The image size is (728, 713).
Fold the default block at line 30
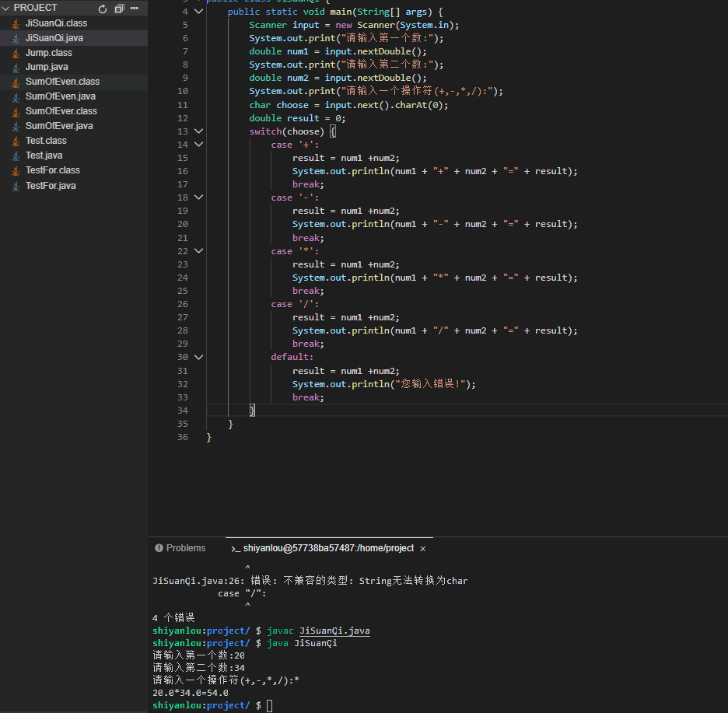198,357
